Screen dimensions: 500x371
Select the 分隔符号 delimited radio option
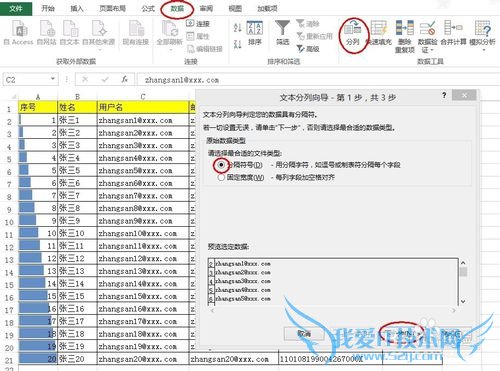[x=221, y=165]
